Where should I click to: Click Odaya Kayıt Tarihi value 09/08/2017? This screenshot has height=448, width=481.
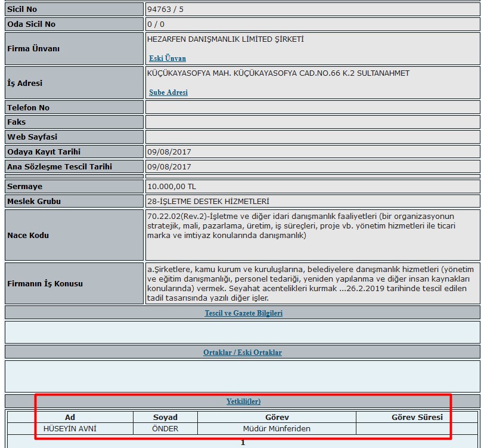point(169,152)
